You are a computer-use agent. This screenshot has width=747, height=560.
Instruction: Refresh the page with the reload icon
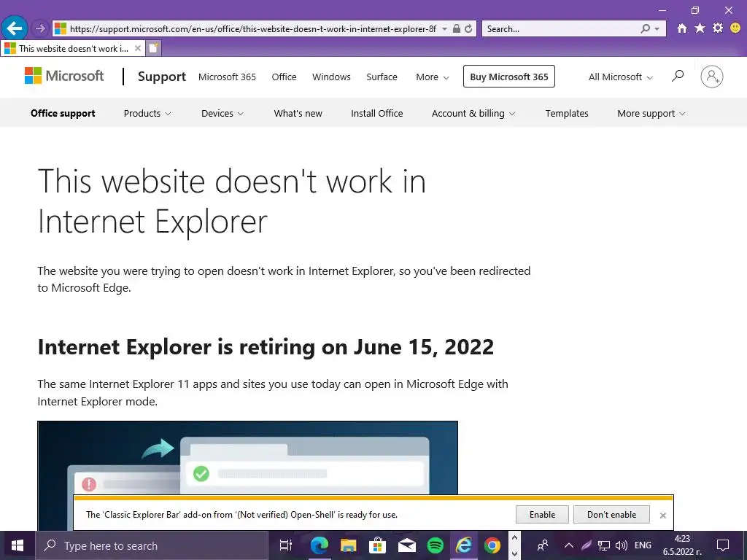pyautogui.click(x=469, y=28)
